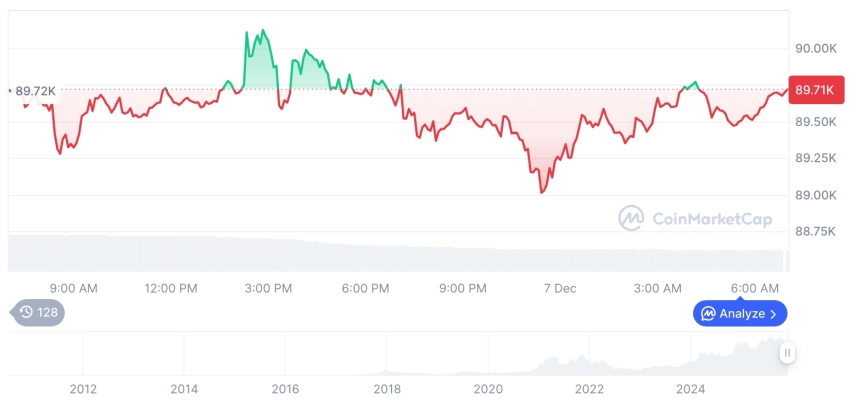Select the 2016 mark on the year timeline

285,389
